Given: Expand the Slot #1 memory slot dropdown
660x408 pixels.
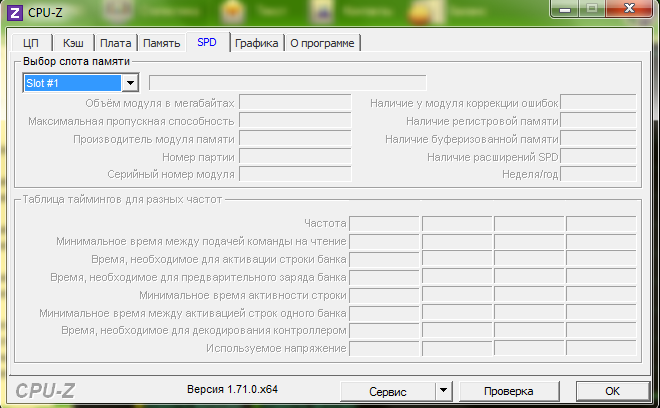Looking at the screenshot, I should tap(129, 83).
